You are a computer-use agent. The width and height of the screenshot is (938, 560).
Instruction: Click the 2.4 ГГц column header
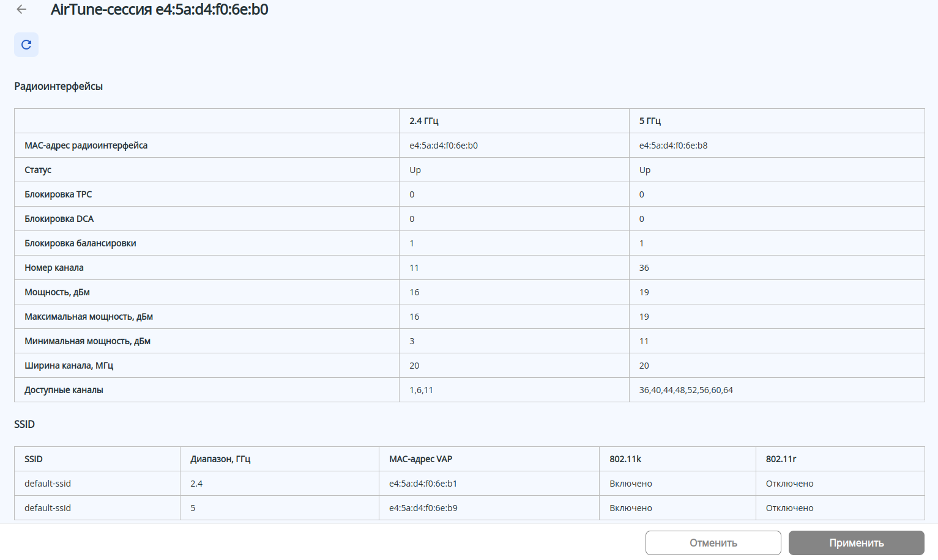click(x=424, y=121)
